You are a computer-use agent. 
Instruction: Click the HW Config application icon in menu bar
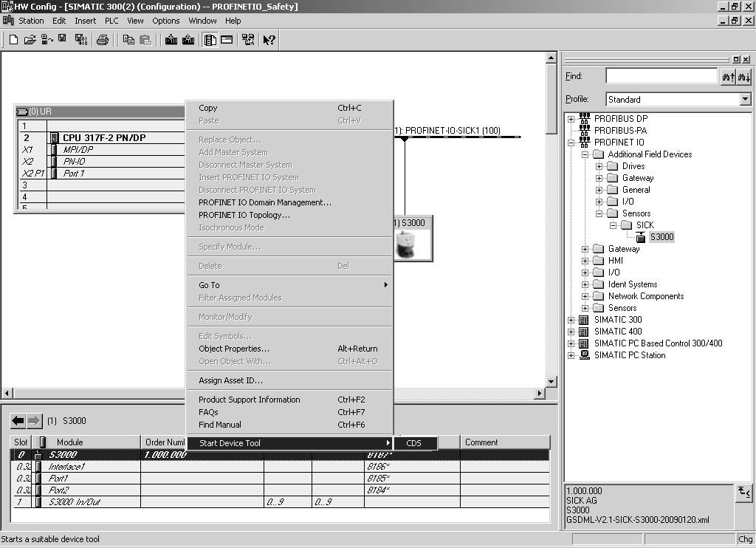pos(8,20)
